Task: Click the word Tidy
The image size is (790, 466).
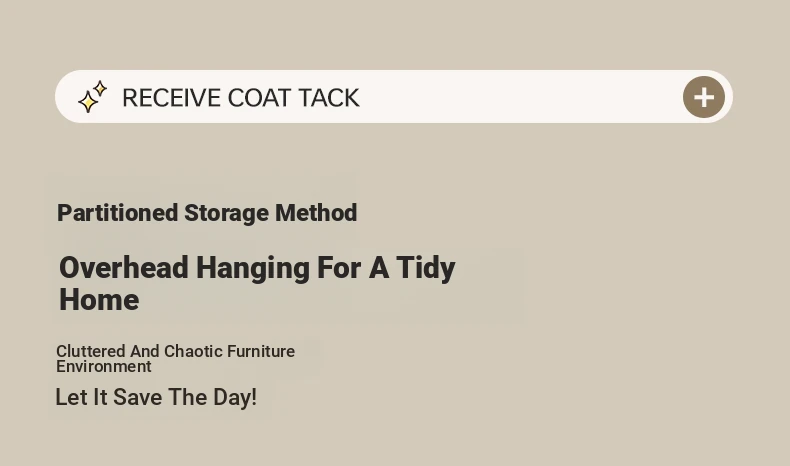Action: 425,268
